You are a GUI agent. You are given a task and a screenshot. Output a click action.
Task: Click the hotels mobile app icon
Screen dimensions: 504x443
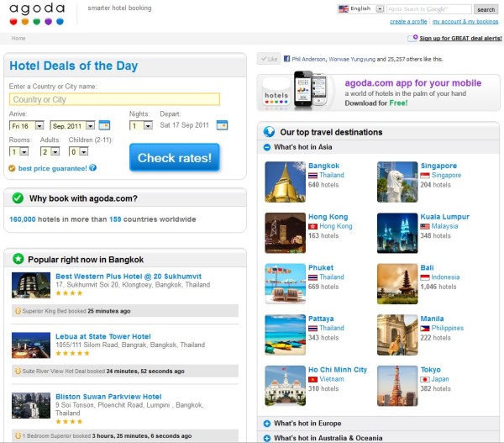[276, 88]
